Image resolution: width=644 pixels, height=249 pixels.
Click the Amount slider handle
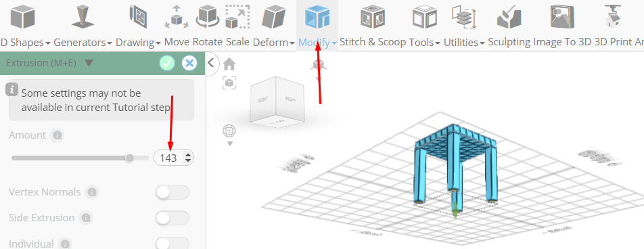tap(130, 158)
